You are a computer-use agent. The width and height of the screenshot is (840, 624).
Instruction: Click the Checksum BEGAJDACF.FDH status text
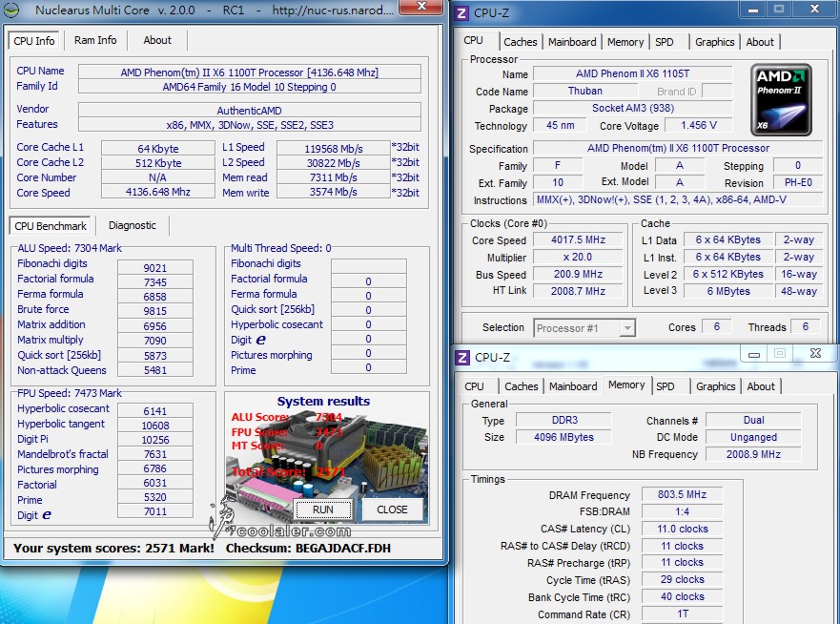(308, 548)
